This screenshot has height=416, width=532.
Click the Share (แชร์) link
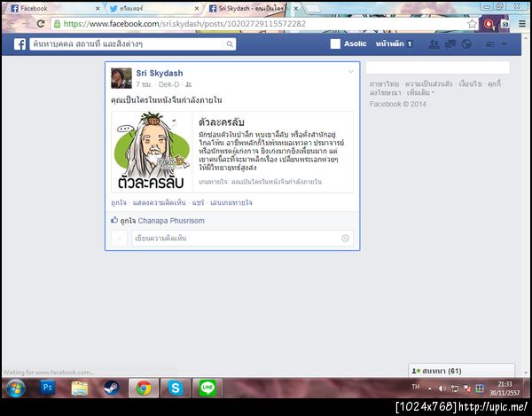pos(198,202)
